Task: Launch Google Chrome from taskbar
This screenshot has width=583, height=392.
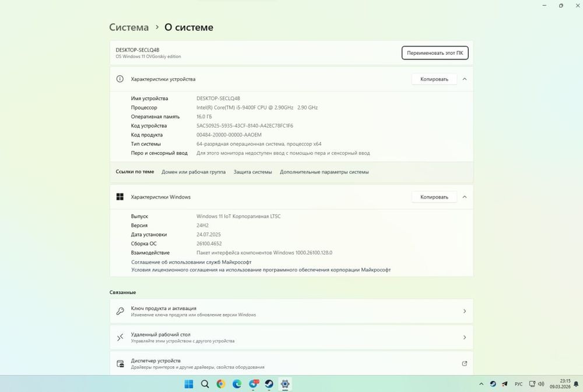Action: pyautogui.click(x=221, y=384)
